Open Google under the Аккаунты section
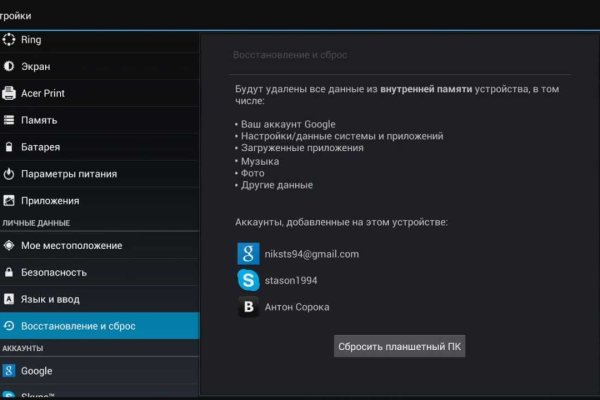 (37, 371)
